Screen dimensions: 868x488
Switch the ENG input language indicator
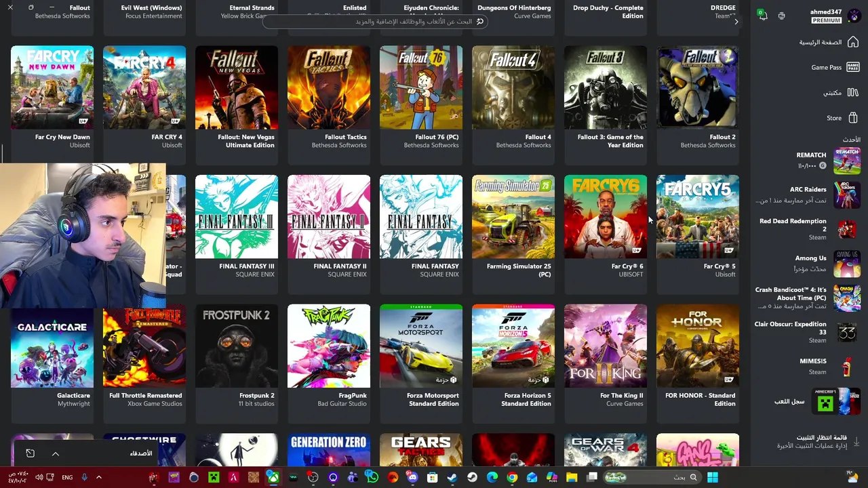[x=67, y=477]
